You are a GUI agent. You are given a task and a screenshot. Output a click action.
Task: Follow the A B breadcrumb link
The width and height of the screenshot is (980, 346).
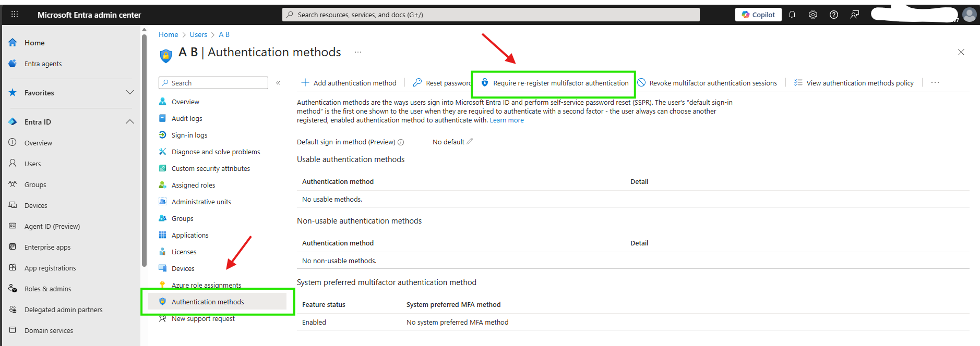click(224, 34)
